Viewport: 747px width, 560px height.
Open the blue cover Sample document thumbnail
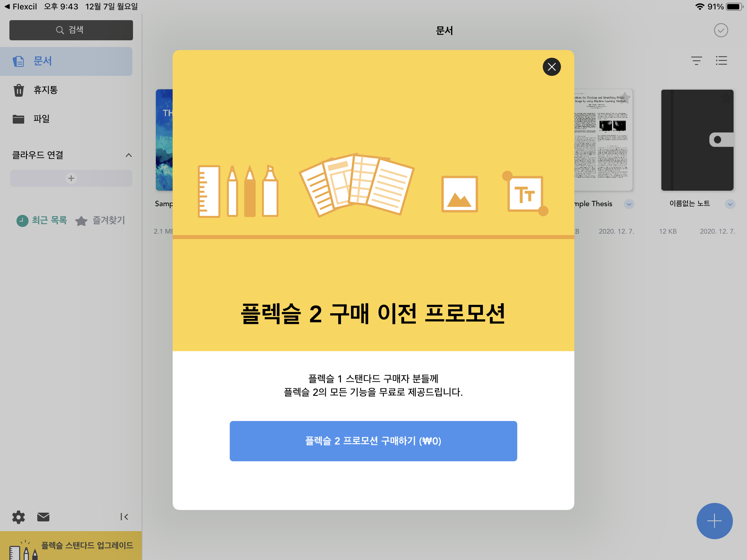coord(164,140)
